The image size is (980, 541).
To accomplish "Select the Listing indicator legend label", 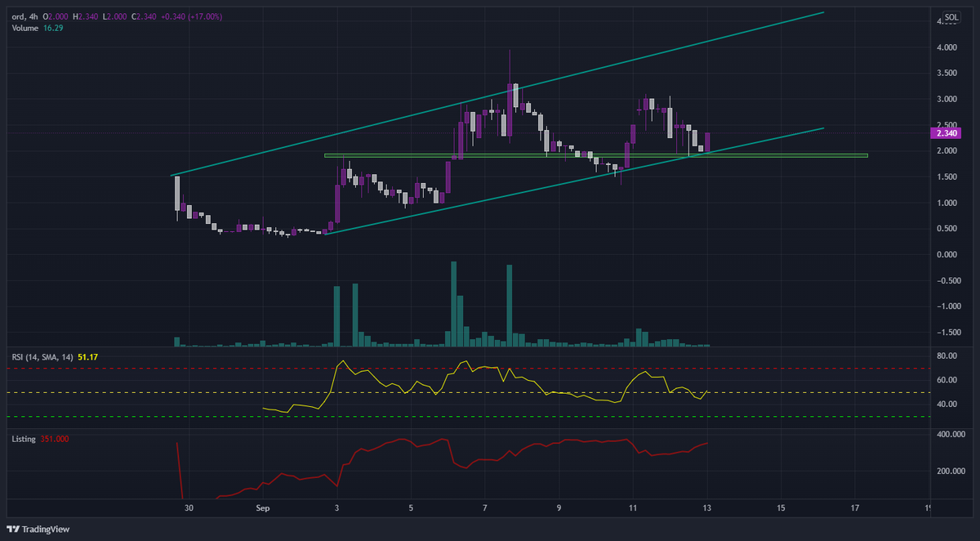I will click(24, 439).
